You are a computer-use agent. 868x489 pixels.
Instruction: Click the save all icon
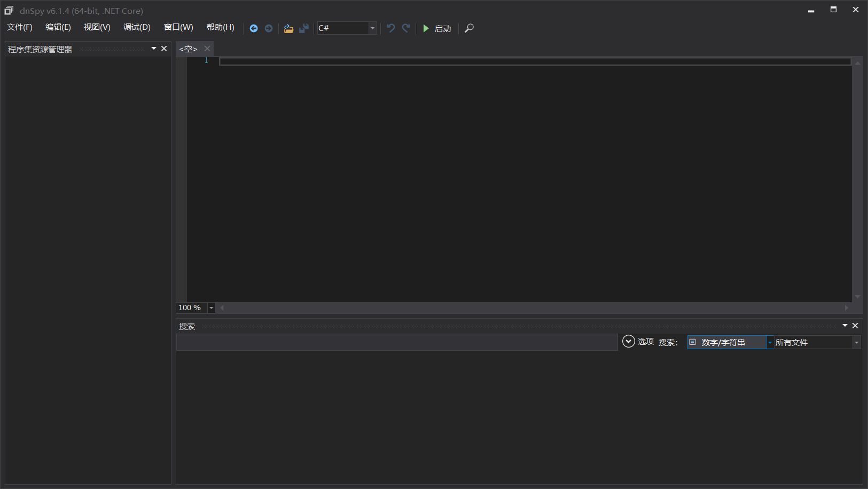click(x=304, y=28)
